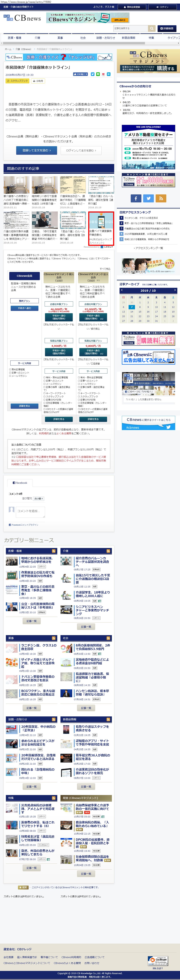Viewport: 180px width, 980px height.
Task: Open the CBnewsマネジメント top banner ad
Action: [88, 18]
